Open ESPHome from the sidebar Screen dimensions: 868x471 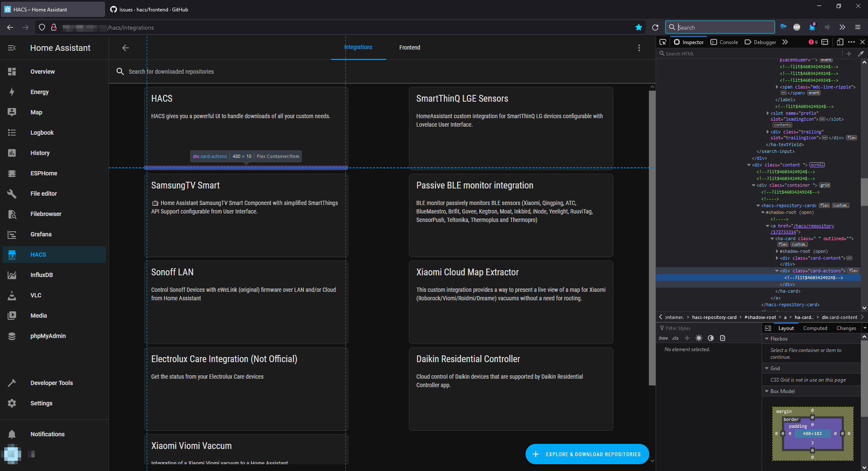click(12, 173)
